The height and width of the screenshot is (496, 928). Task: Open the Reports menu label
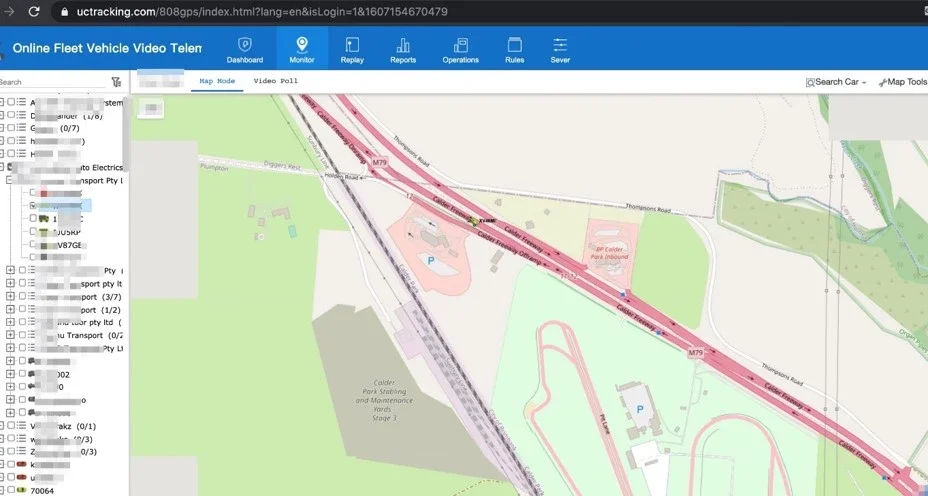(x=403, y=60)
